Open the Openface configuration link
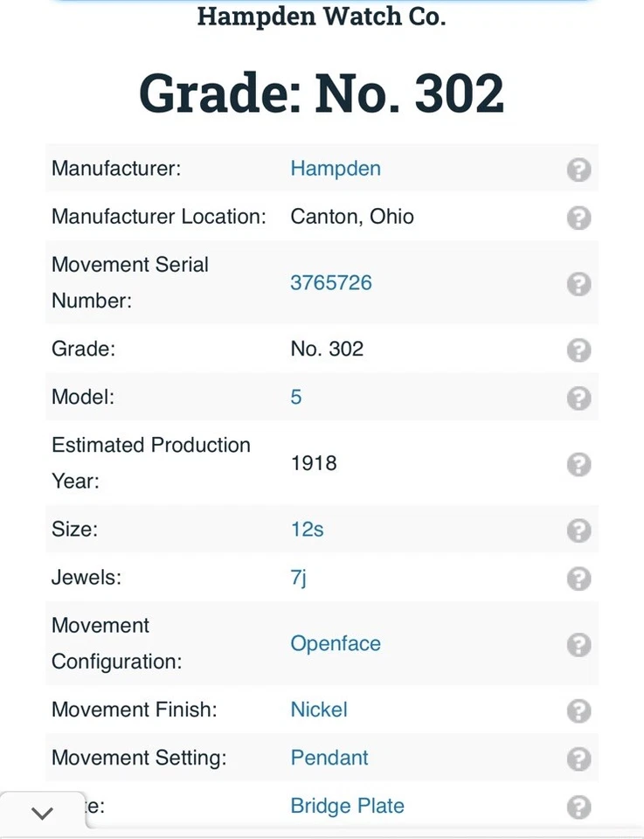 pos(336,644)
